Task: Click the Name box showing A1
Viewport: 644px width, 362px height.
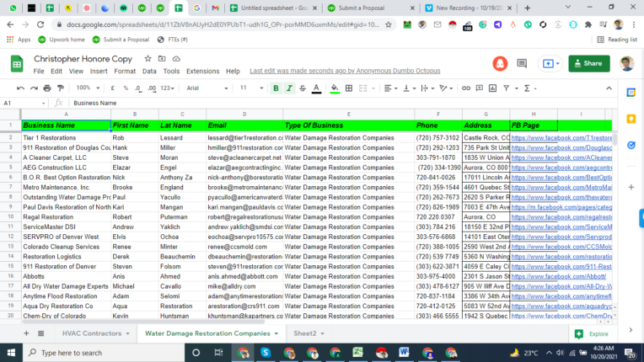Action: pyautogui.click(x=24, y=103)
